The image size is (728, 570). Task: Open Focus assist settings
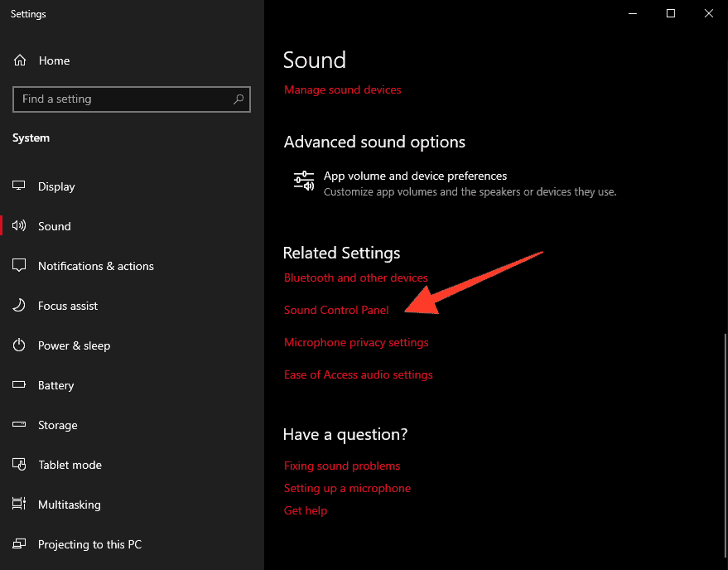click(x=67, y=305)
